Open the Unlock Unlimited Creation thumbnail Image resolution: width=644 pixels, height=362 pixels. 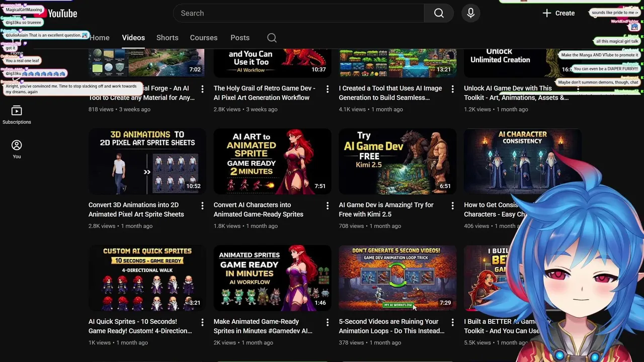tap(522, 63)
